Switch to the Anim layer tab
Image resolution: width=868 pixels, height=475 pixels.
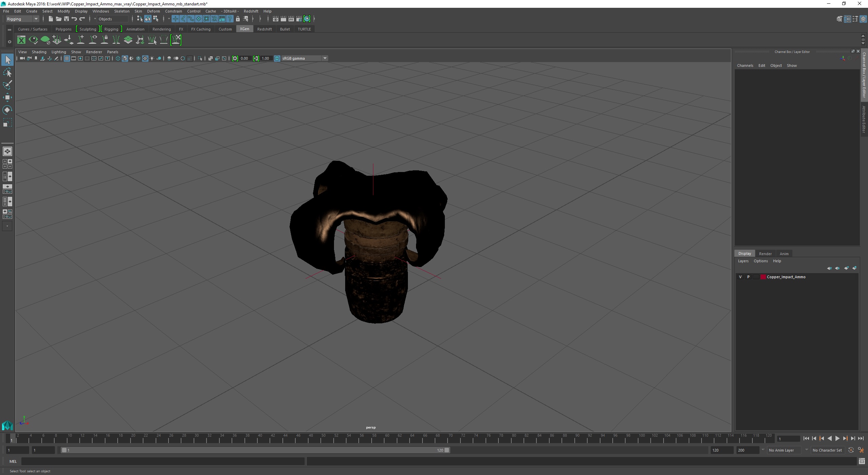[784, 254]
